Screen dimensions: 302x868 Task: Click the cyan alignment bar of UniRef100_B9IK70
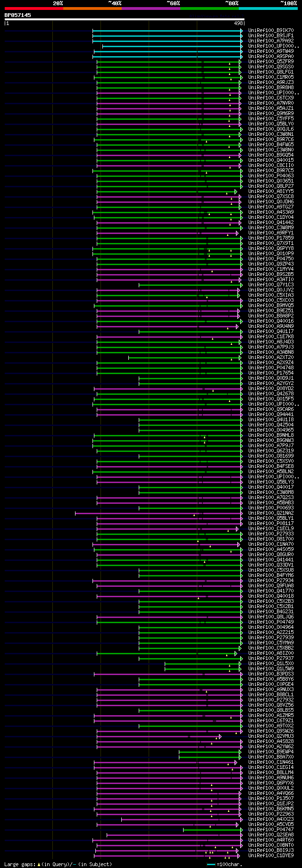coord(168,31)
